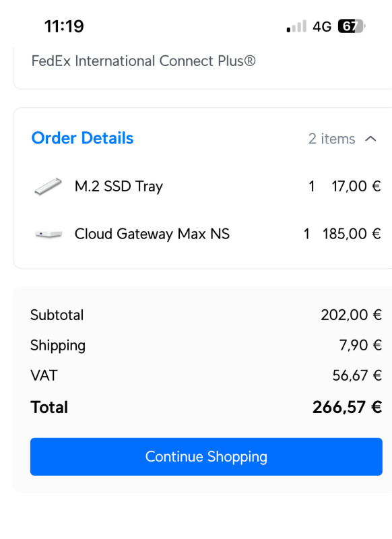The image size is (392, 539).
Task: Collapse the Order Details chevron
Action: [x=370, y=139]
